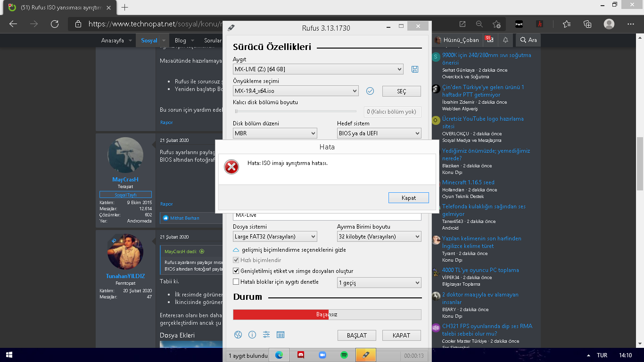Collapse advanced format options expander
Viewport: 644px width, 362px height.
click(x=236, y=250)
